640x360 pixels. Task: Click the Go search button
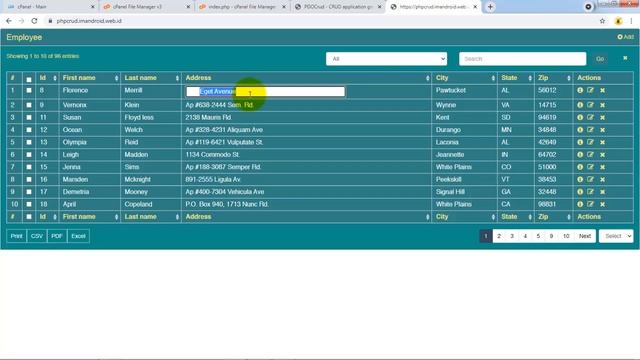pos(600,59)
